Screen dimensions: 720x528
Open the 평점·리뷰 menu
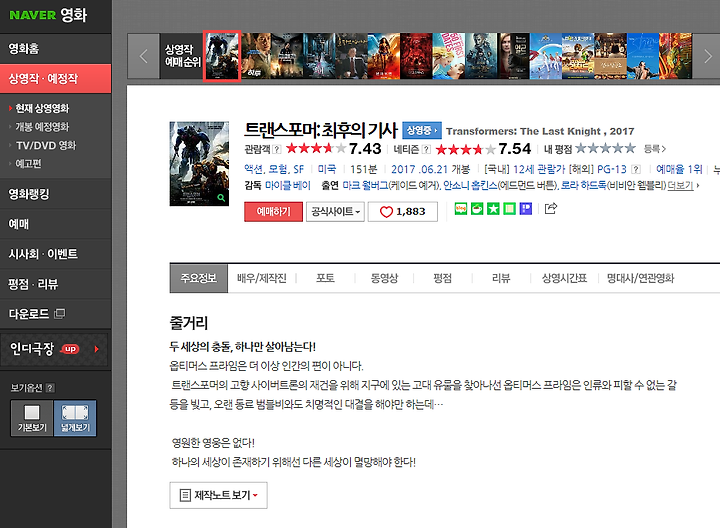click(x=56, y=284)
